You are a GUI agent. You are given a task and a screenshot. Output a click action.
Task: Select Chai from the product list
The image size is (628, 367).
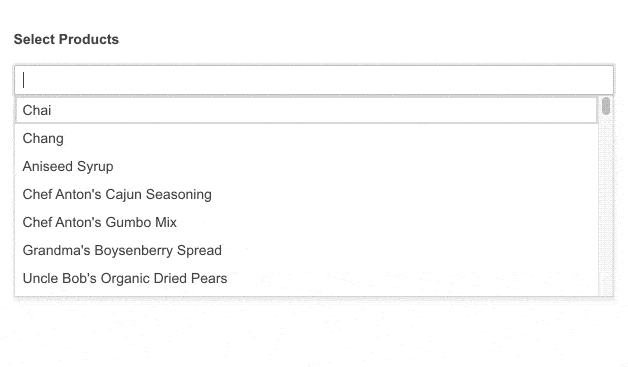coord(306,110)
